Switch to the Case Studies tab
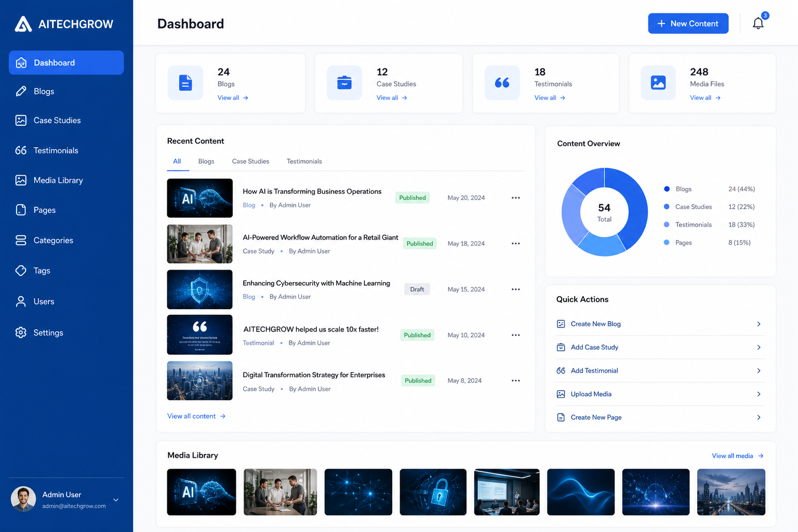The image size is (798, 532). click(x=250, y=162)
